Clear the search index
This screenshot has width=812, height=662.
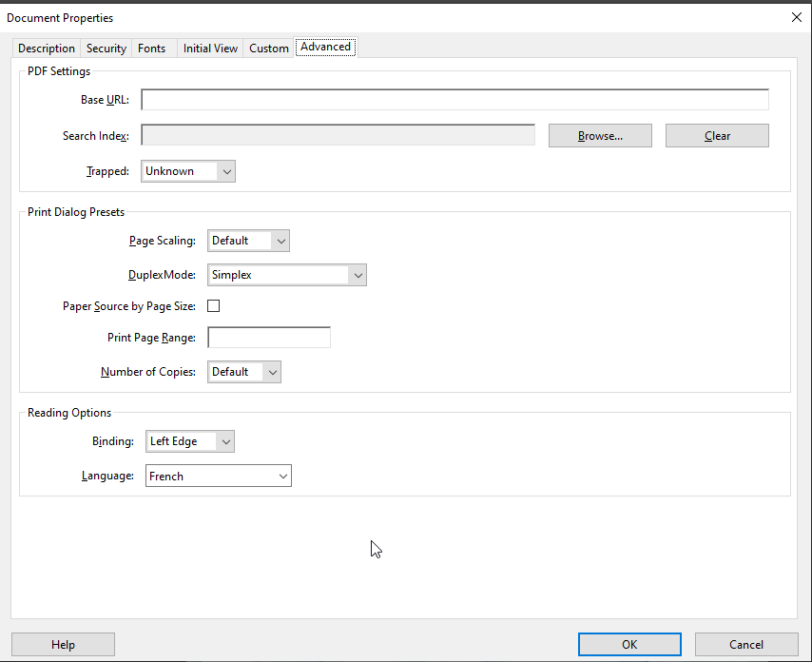[x=717, y=136]
